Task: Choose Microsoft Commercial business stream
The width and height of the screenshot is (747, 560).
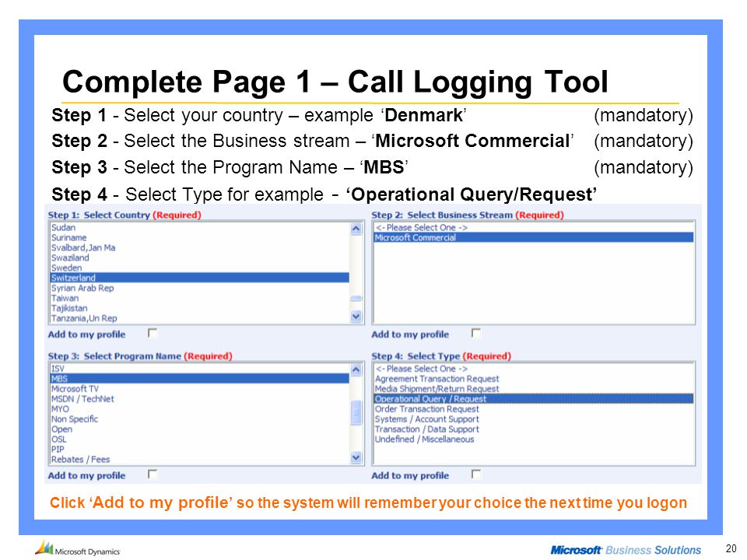Action: click(x=534, y=238)
